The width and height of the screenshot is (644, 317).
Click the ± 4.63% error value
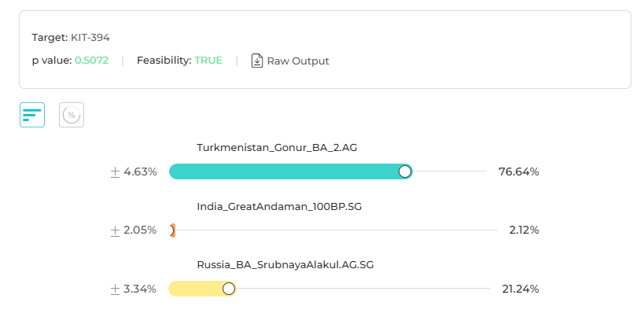[x=134, y=171]
